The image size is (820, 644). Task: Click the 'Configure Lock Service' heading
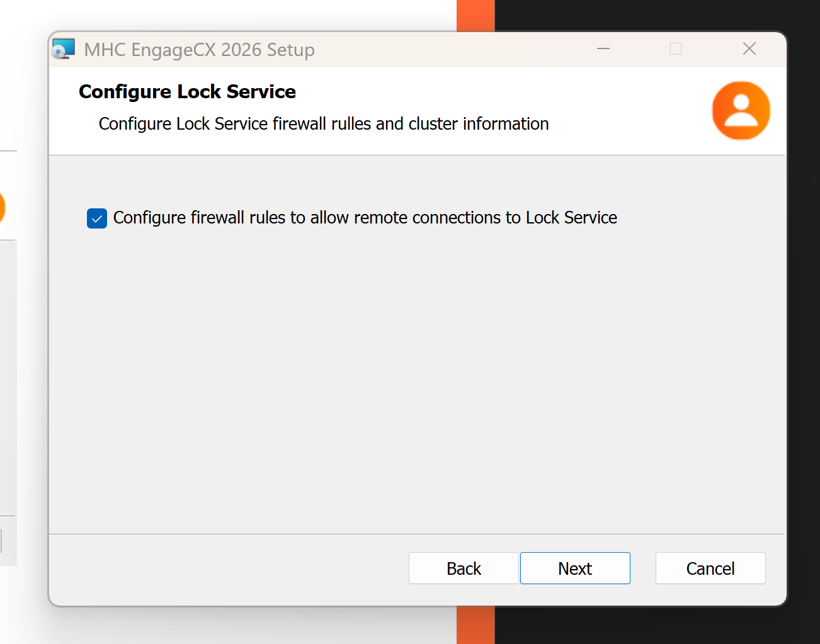(x=187, y=92)
